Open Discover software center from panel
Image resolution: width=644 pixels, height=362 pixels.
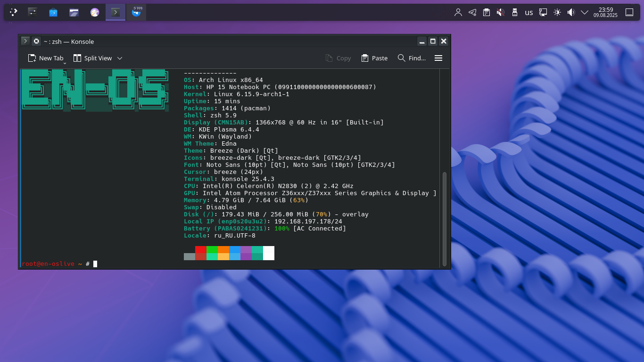[x=53, y=12]
